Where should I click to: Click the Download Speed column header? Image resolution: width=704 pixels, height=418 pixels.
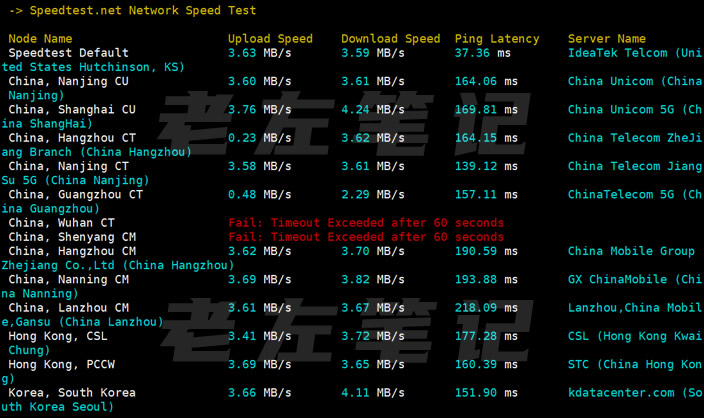[390, 39]
